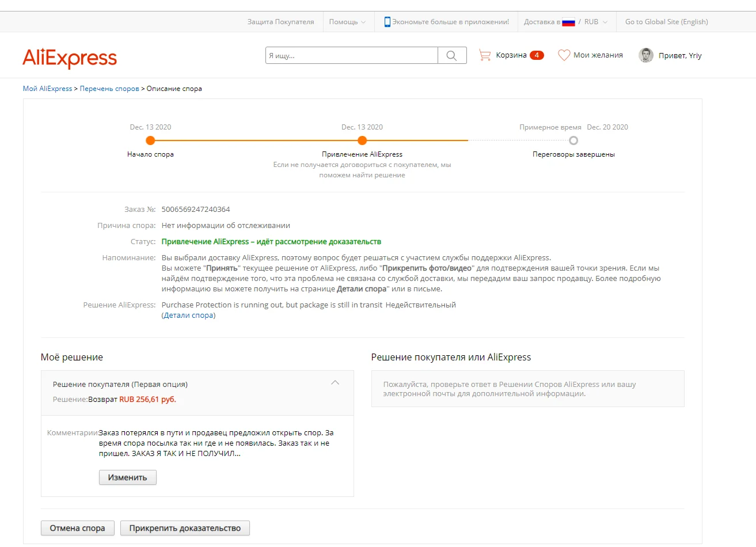Image resolution: width=756 pixels, height=547 pixels.
Task: Click the Моё решение heading
Action: pyautogui.click(x=72, y=357)
